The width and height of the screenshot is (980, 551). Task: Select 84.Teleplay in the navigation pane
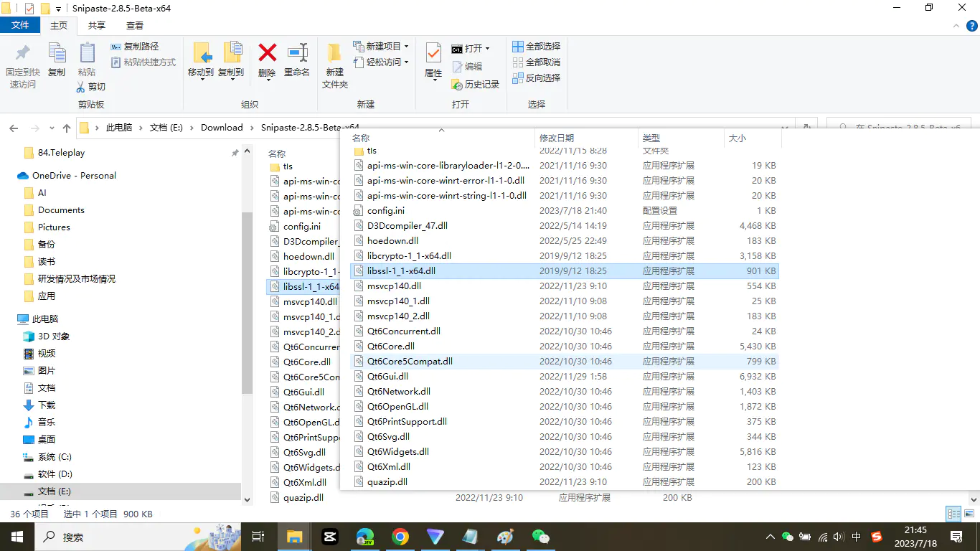(x=62, y=153)
